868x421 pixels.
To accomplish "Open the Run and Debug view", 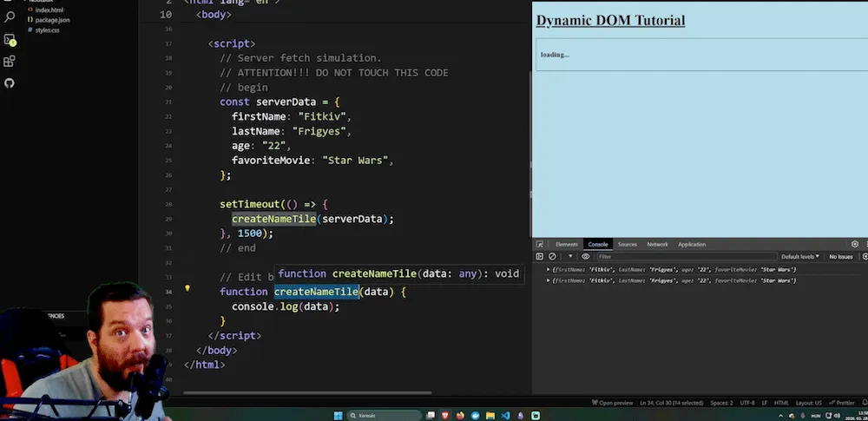I will coord(10,40).
